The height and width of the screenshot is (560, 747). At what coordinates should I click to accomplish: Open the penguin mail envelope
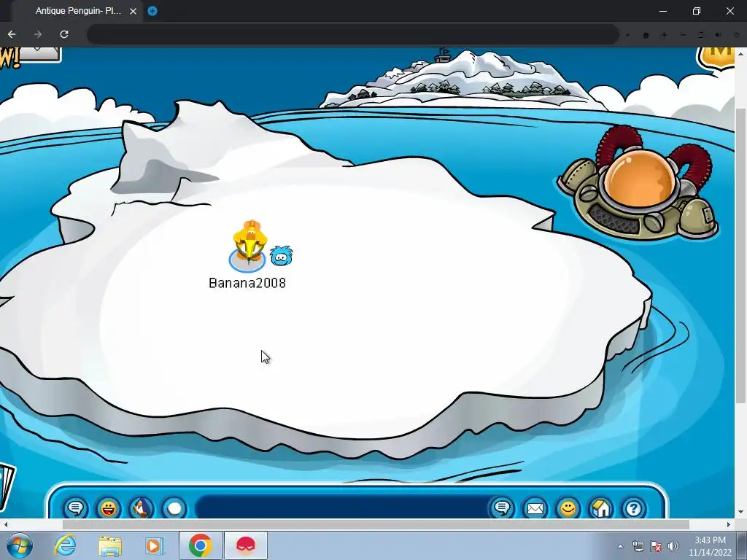[x=535, y=508]
